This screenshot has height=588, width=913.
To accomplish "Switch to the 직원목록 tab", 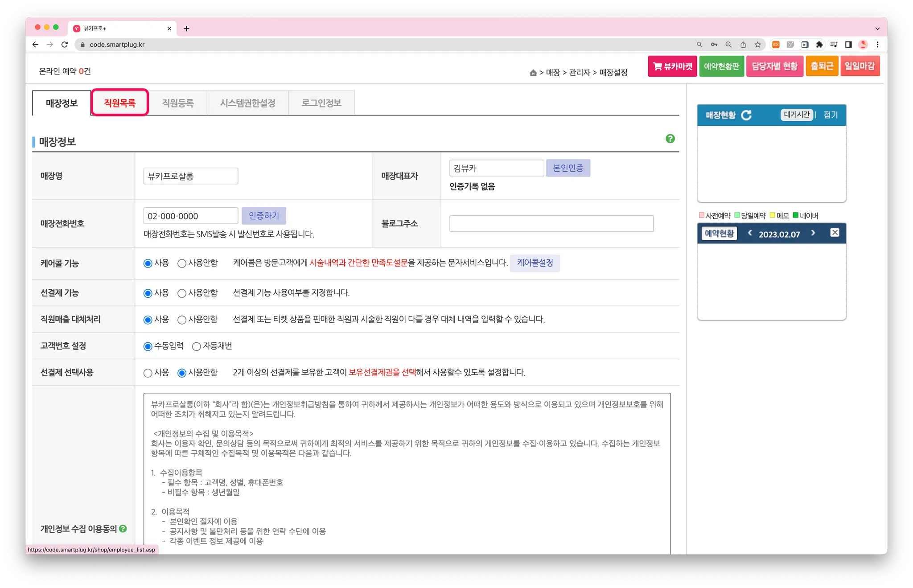I will 119,103.
